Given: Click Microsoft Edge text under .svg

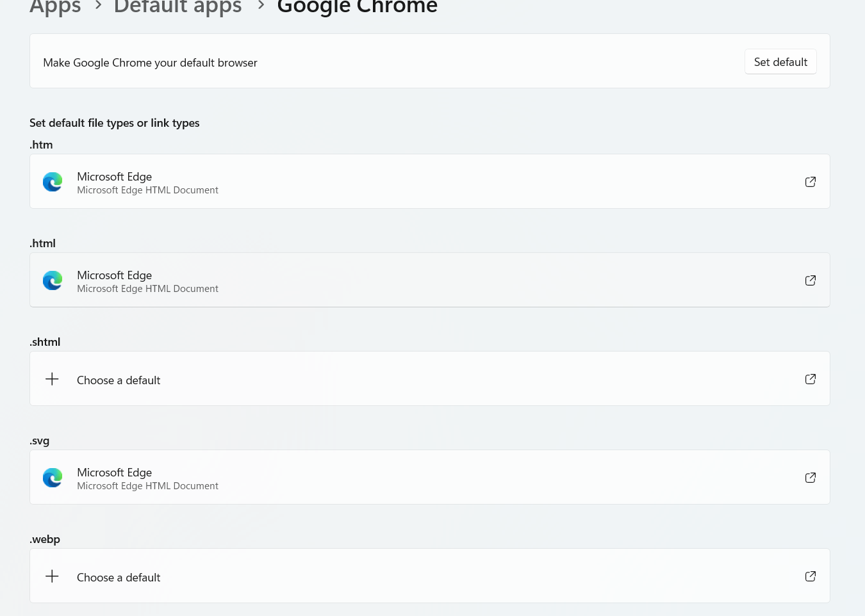Looking at the screenshot, I should pyautogui.click(x=115, y=473).
